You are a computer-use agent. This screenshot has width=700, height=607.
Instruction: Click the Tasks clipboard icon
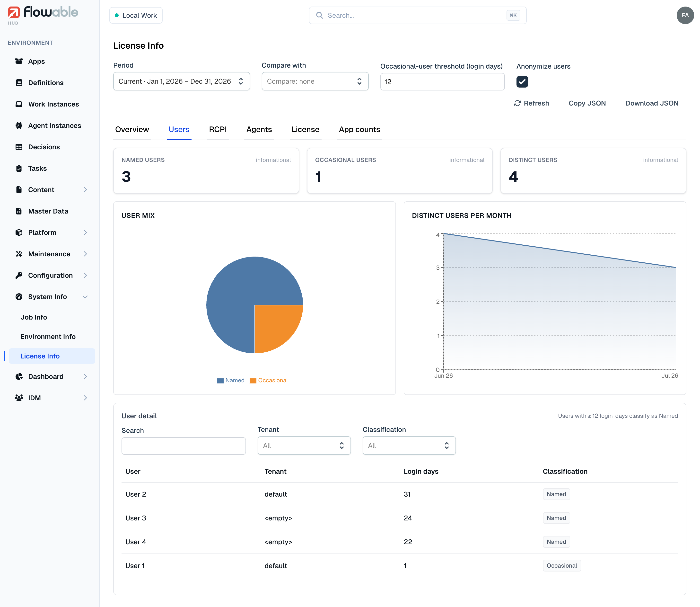(x=19, y=168)
